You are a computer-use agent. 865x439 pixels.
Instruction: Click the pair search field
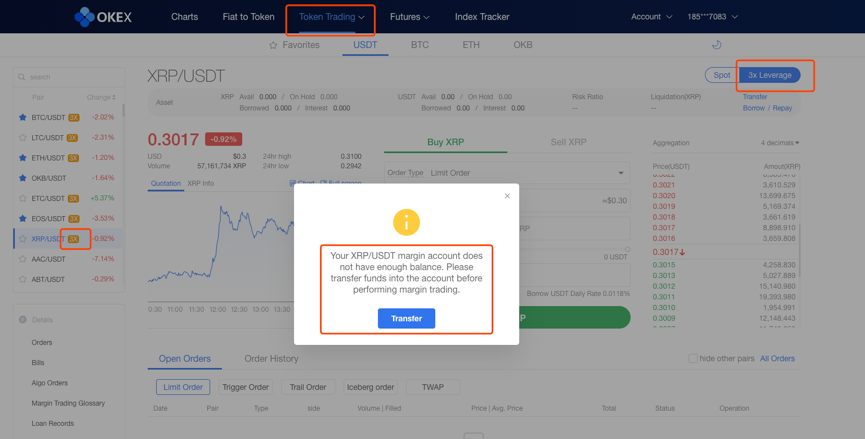click(69, 77)
